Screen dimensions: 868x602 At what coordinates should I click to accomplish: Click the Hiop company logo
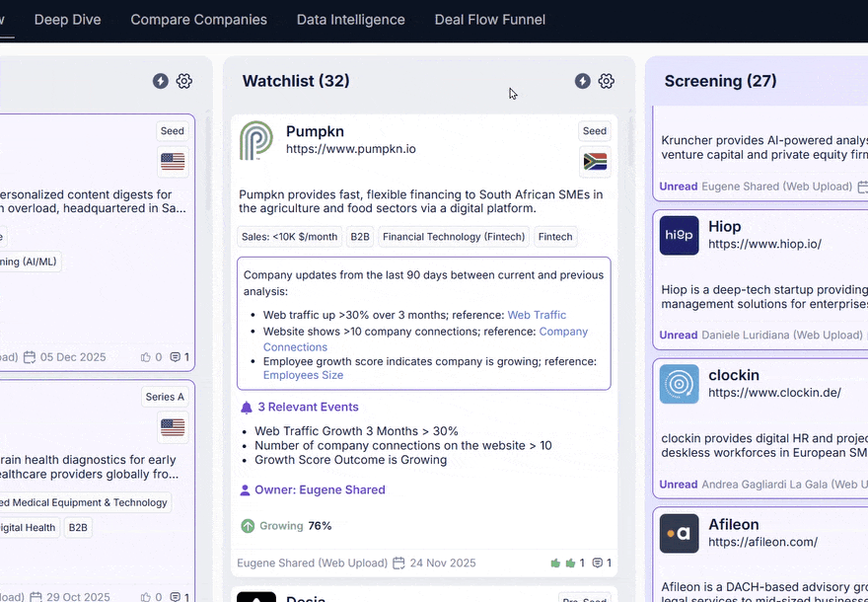tap(679, 236)
